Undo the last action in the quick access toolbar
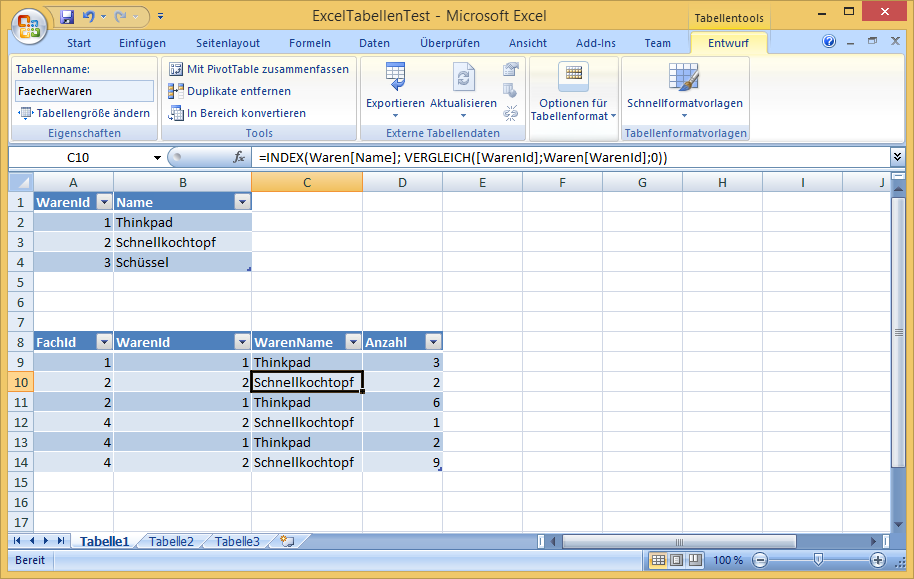 [89, 16]
